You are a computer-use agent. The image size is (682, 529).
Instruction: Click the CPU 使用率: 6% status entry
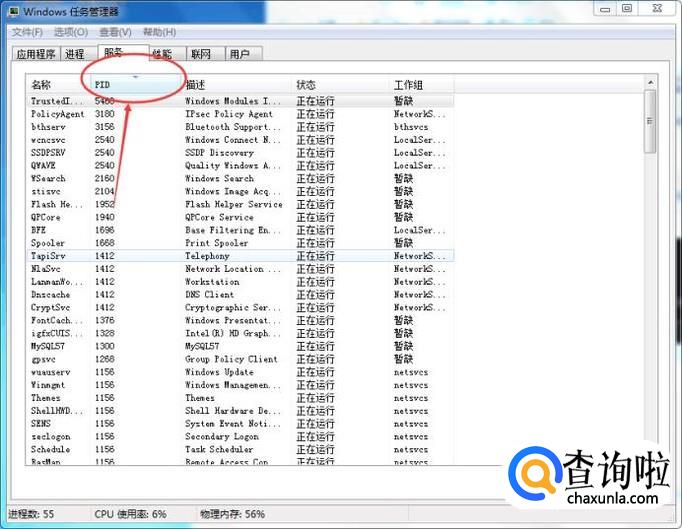pos(130,514)
